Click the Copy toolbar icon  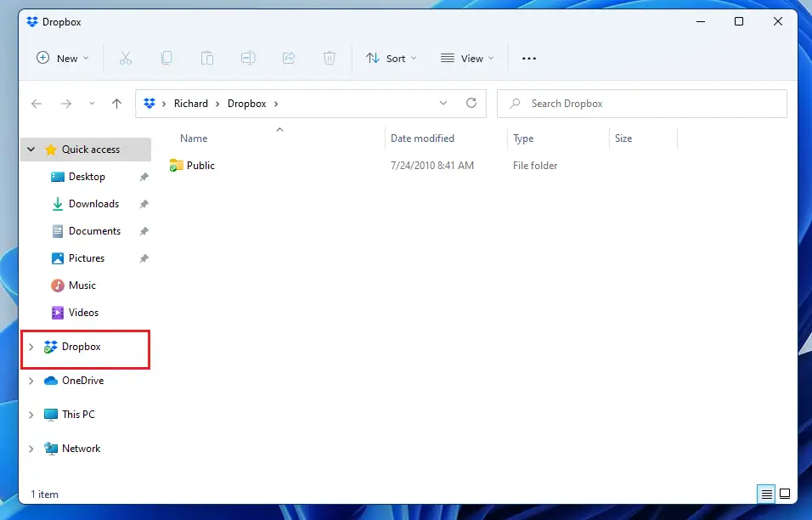click(x=166, y=58)
